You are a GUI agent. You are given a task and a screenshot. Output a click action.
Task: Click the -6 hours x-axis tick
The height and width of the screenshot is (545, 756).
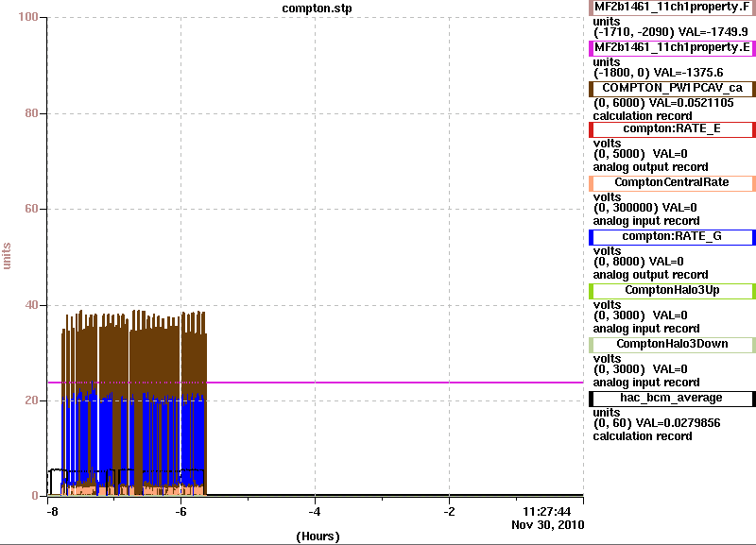pyautogui.click(x=180, y=511)
